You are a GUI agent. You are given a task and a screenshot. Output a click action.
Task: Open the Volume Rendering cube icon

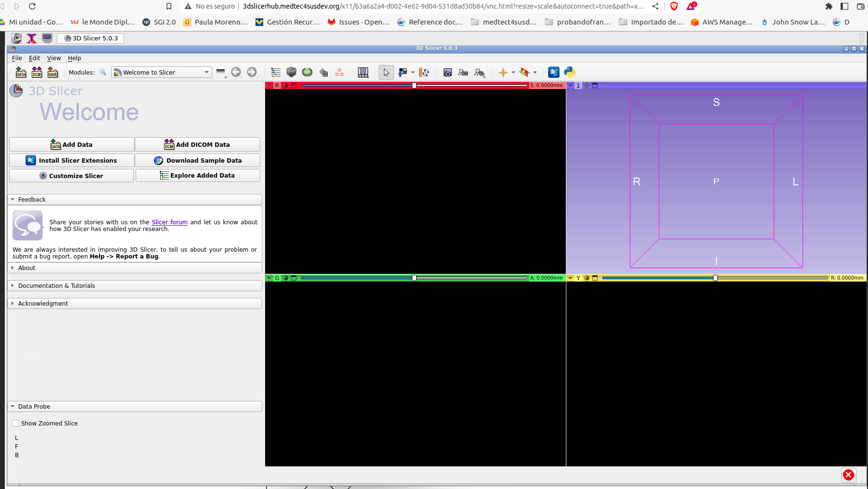(291, 72)
